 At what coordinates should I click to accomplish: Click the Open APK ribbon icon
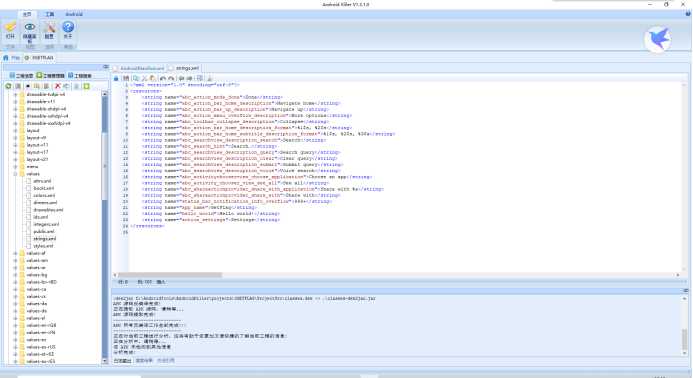tap(10, 27)
